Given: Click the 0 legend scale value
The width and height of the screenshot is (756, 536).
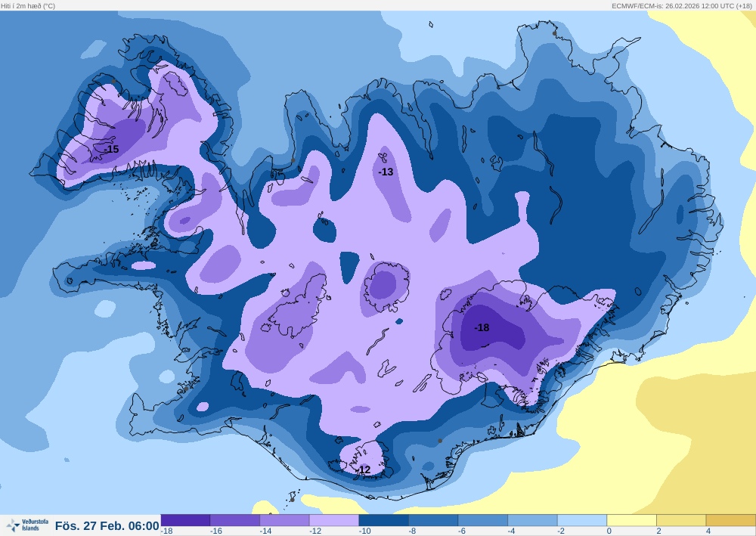Looking at the screenshot, I should click(x=609, y=531).
